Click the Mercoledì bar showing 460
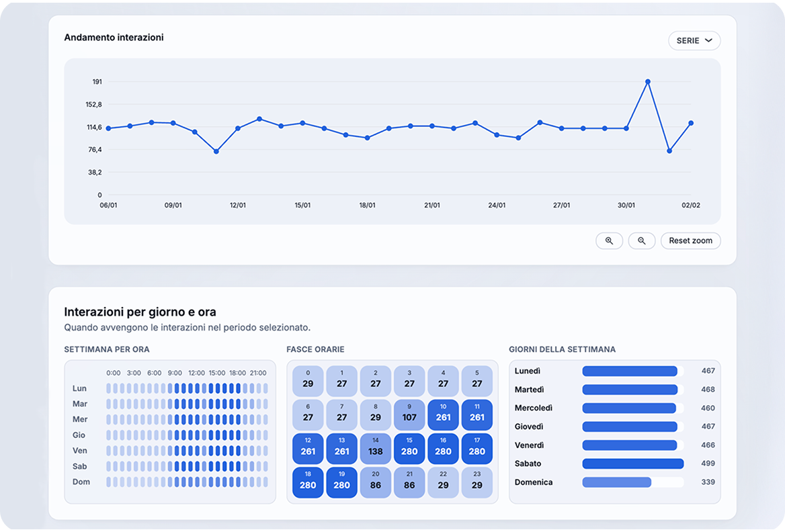The image size is (785, 532). point(628,408)
